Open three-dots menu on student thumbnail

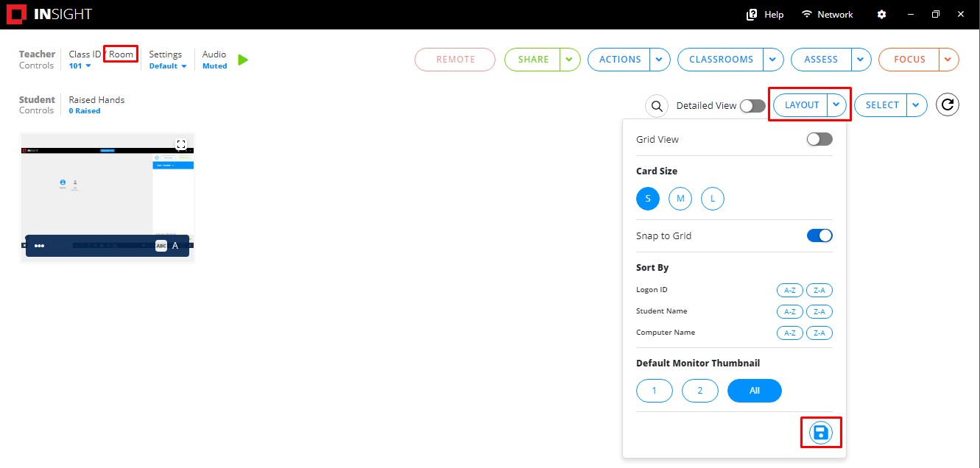pos(40,246)
